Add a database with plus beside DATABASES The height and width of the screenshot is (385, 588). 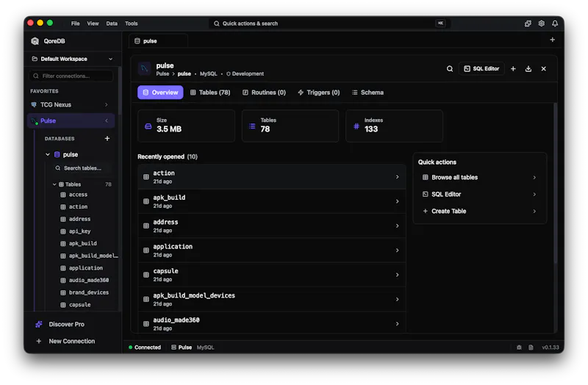107,139
